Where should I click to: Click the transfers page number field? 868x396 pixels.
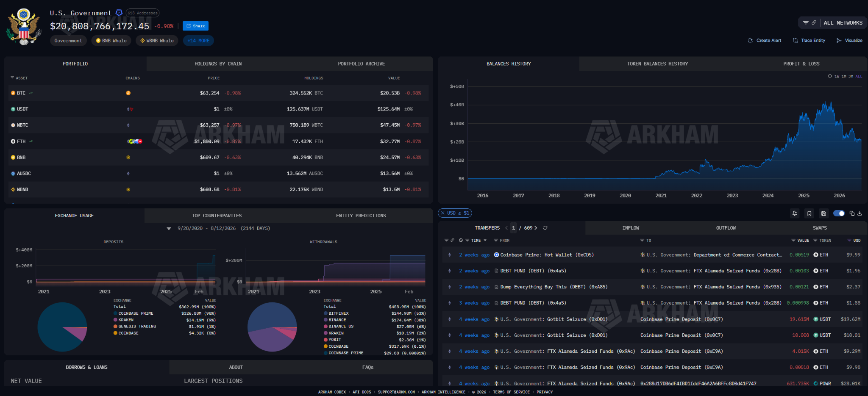514,228
